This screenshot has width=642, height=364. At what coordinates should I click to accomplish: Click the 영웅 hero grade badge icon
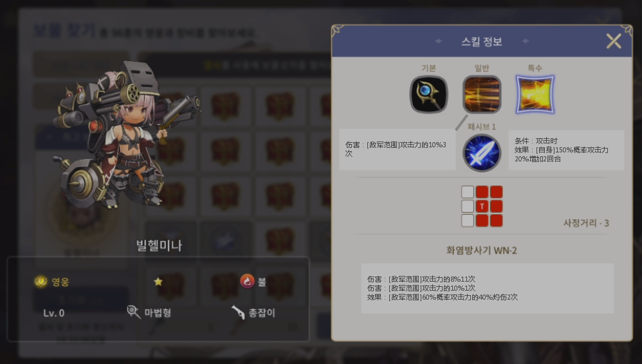[41, 281]
